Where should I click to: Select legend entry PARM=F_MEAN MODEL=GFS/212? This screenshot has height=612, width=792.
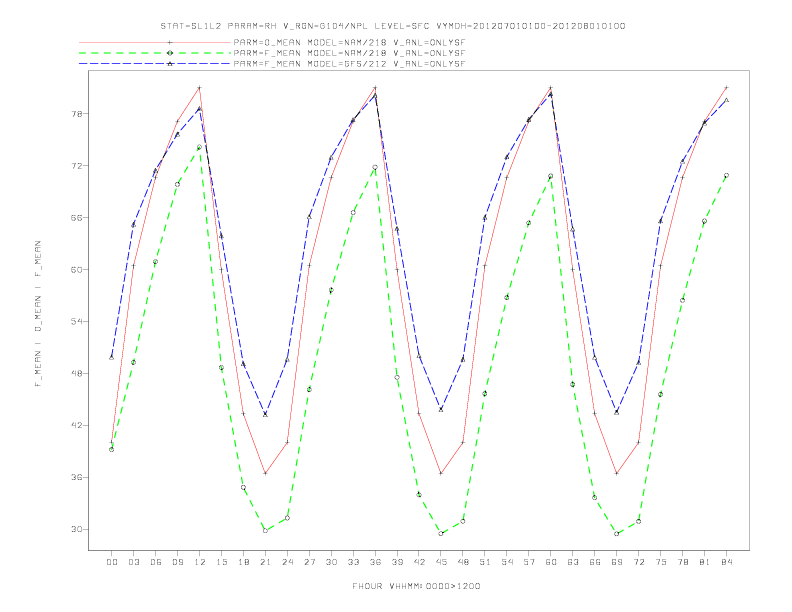coord(349,64)
